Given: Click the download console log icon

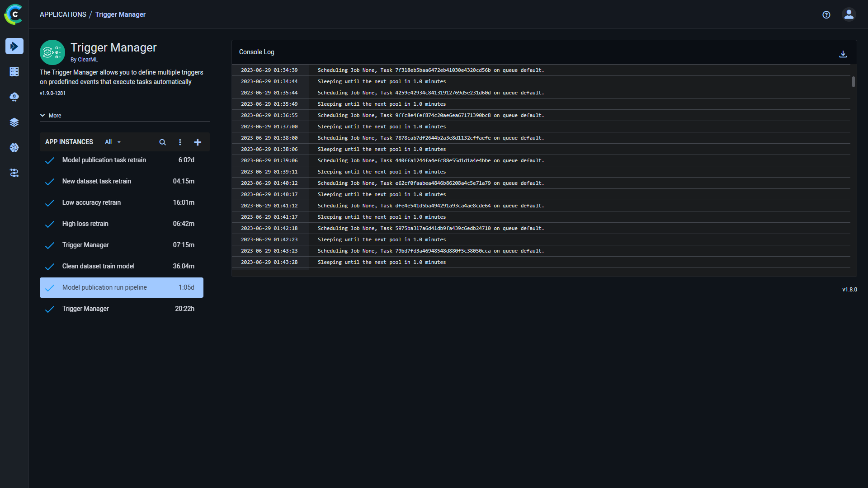Looking at the screenshot, I should [x=843, y=54].
